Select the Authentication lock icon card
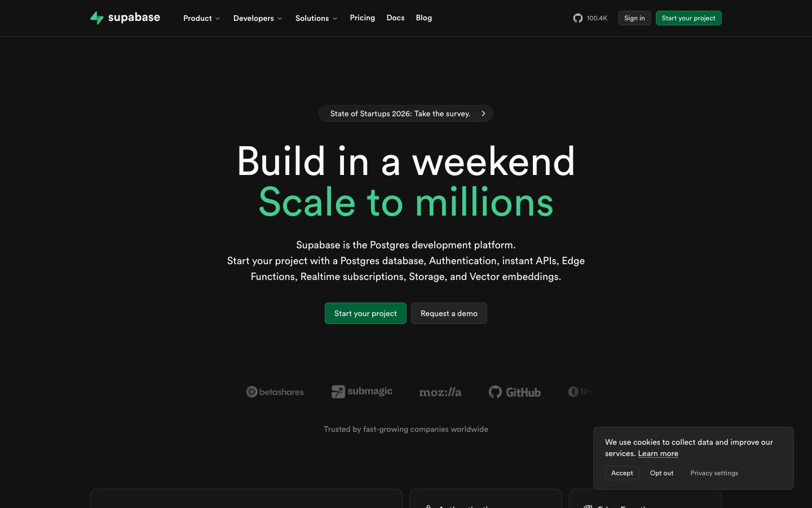812x508 pixels. (427, 506)
